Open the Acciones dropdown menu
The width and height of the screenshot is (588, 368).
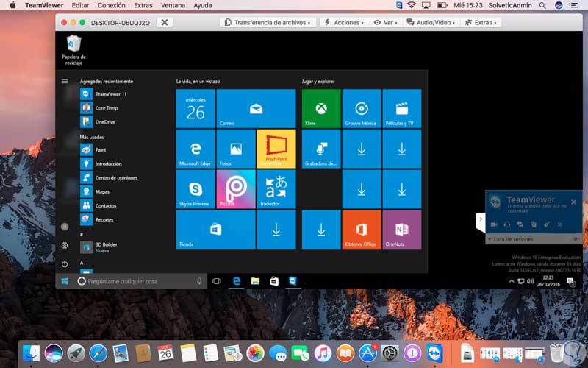point(344,23)
